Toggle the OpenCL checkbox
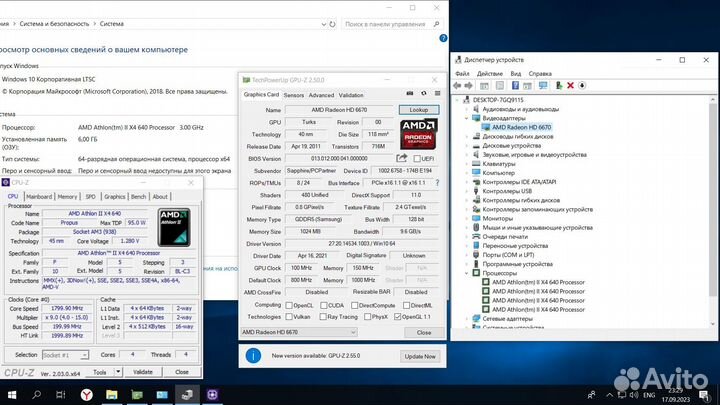Screen dimensions: 720x405 [x=289, y=305]
